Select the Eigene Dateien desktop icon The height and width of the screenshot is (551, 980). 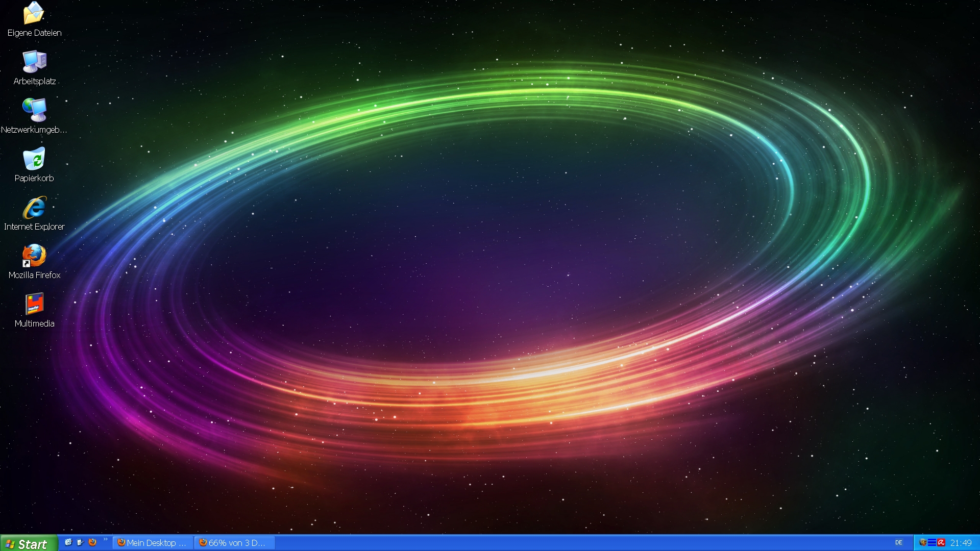point(34,14)
